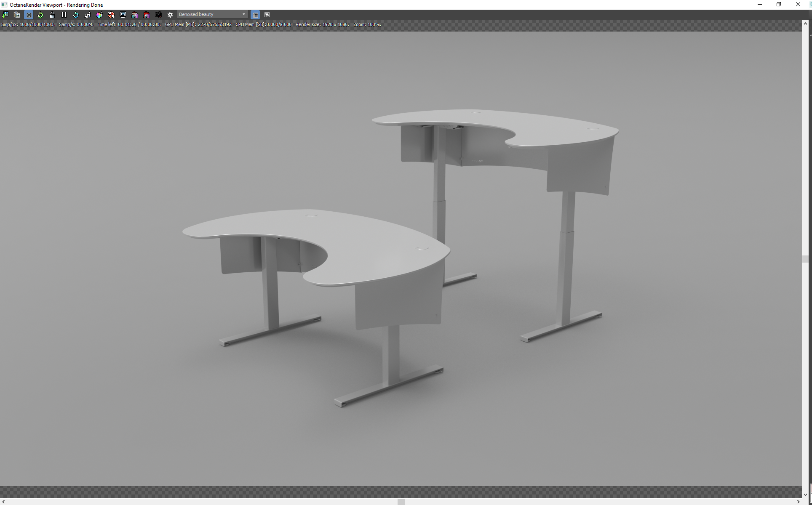Click the save render image icon
Viewport: 812px width, 505px height.
click(5, 15)
